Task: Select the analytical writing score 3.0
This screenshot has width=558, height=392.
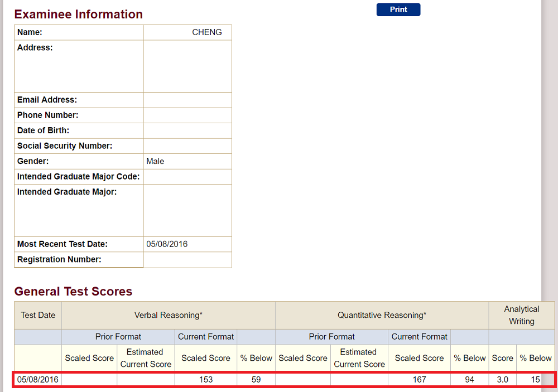Action: point(503,380)
